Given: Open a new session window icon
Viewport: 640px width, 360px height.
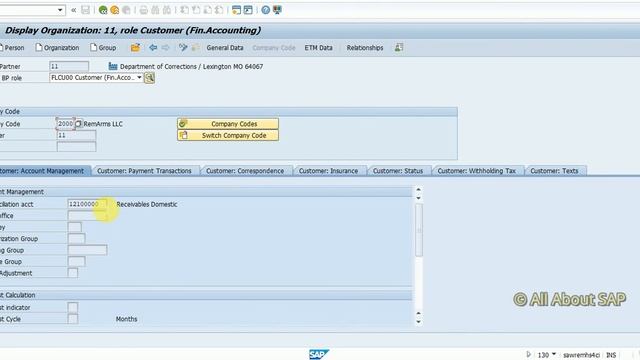Looking at the screenshot, I should click(x=236, y=10).
